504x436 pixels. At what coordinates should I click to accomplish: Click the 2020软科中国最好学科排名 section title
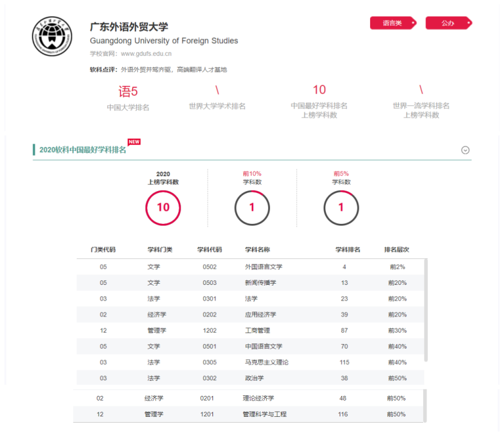pyautogui.click(x=82, y=150)
